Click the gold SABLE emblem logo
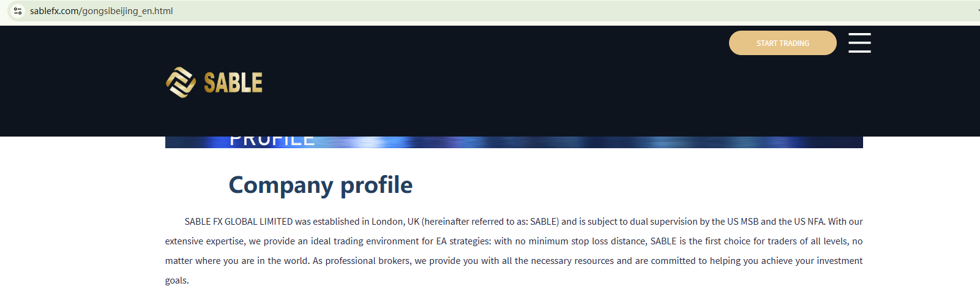 tap(181, 83)
